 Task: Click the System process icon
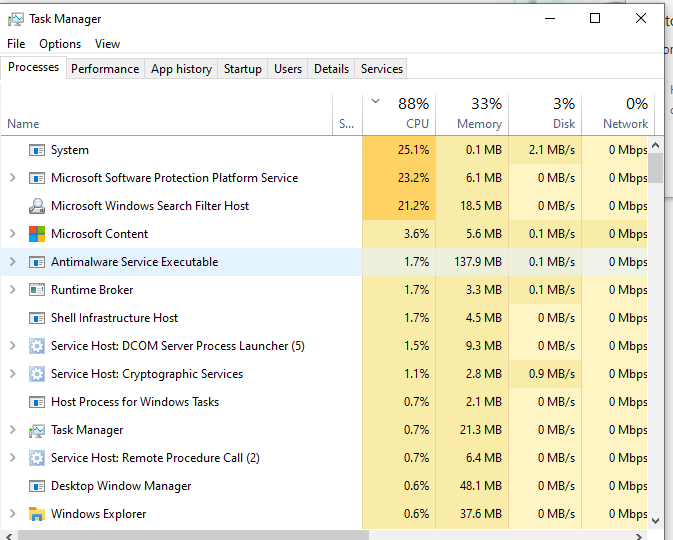click(x=37, y=150)
